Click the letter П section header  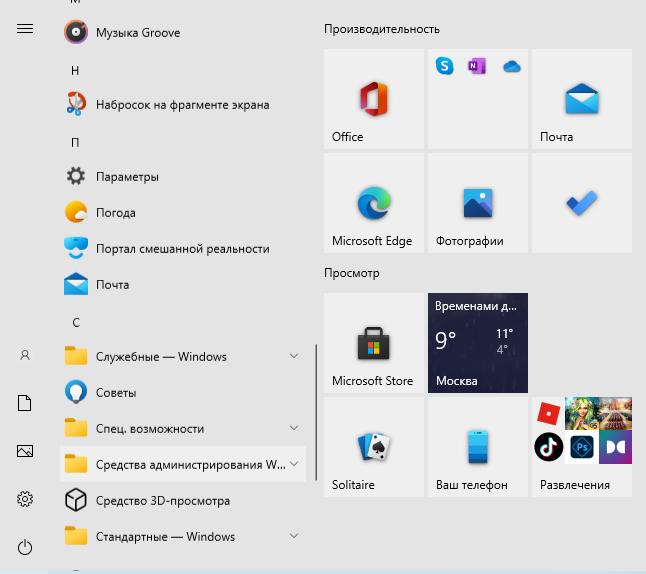click(75, 143)
